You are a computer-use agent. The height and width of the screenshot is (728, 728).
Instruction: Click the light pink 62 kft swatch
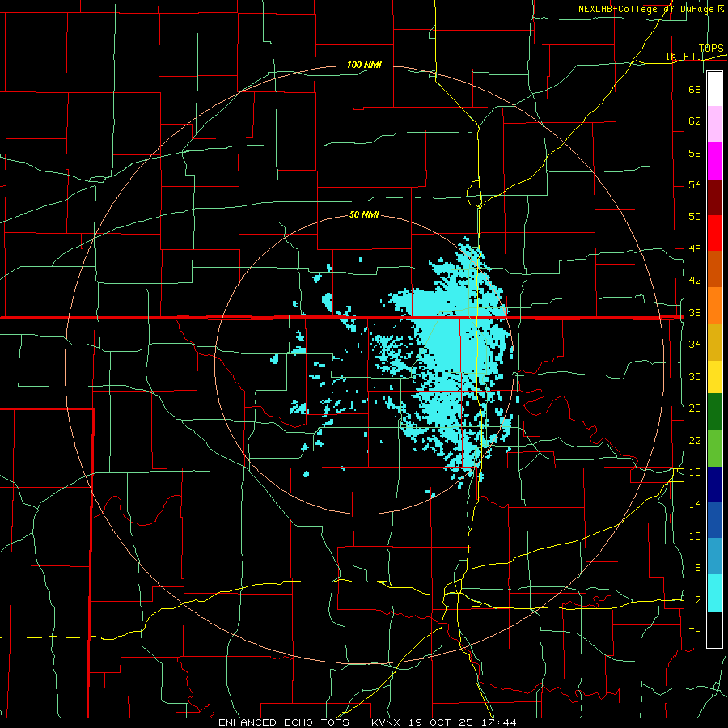pyautogui.click(x=714, y=125)
